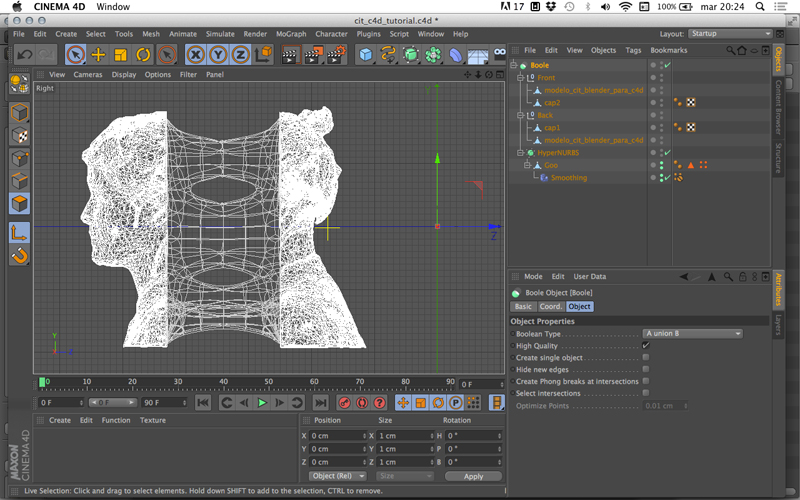Screen dimensions: 800x500
Task: Play the animation forwards
Action: point(262,403)
